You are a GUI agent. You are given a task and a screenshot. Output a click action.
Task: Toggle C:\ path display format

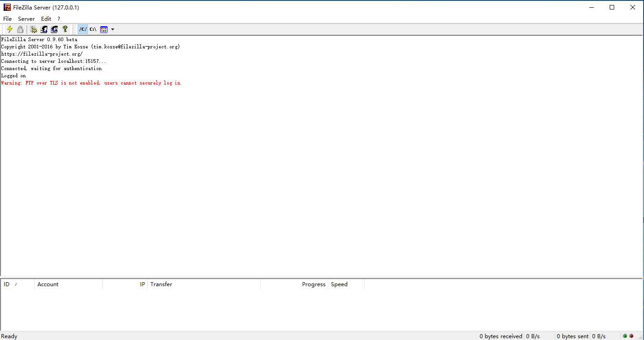coord(93,29)
